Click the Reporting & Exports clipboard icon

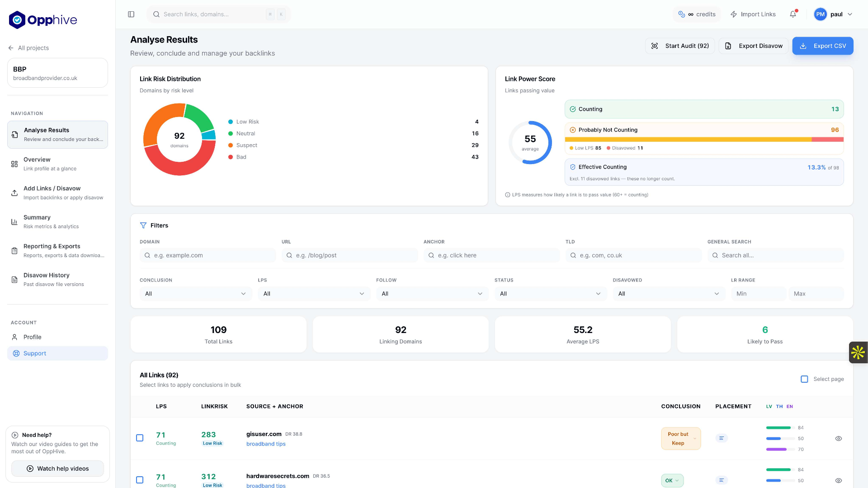coord(14,251)
